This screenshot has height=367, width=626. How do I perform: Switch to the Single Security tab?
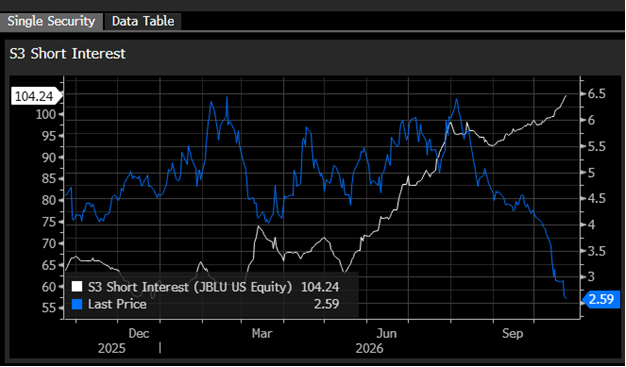point(52,21)
